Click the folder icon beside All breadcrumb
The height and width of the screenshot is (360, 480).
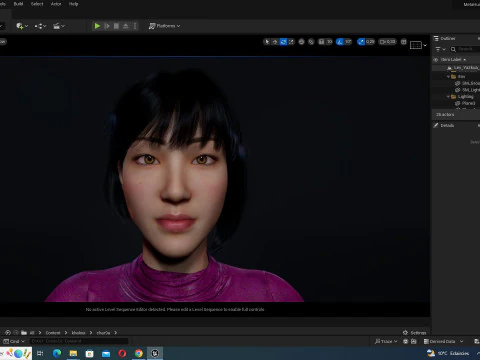click(x=24, y=333)
